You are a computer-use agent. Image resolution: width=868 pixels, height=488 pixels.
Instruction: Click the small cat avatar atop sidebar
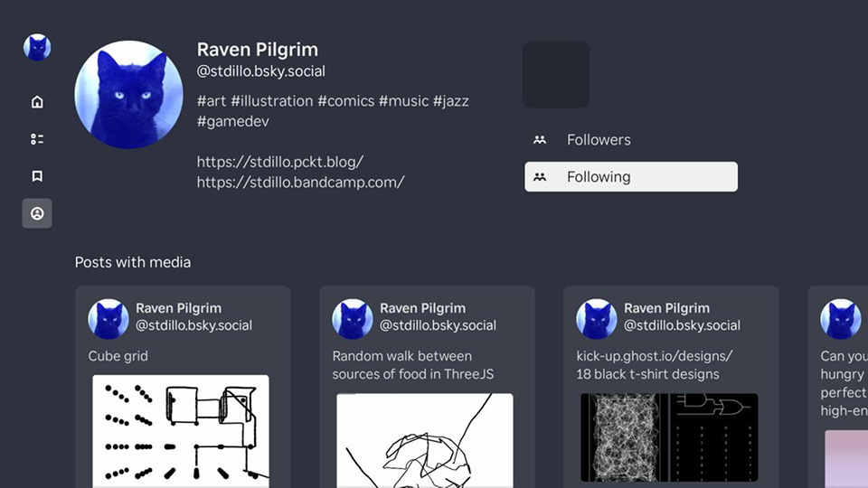coord(37,48)
